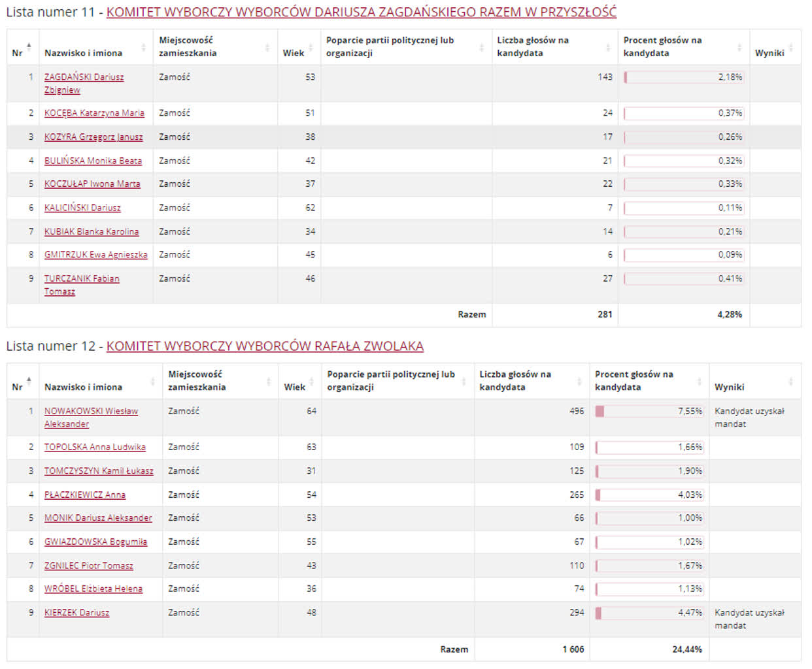The width and height of the screenshot is (812, 669).
Task: Sort List 12 by Nazwisko i imiona column
Action: (x=152, y=382)
